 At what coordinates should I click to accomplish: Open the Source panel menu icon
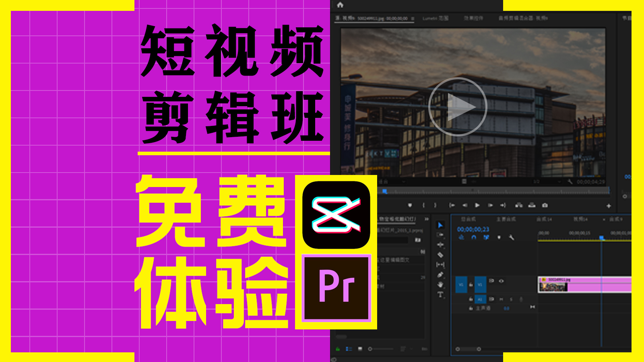click(x=413, y=18)
